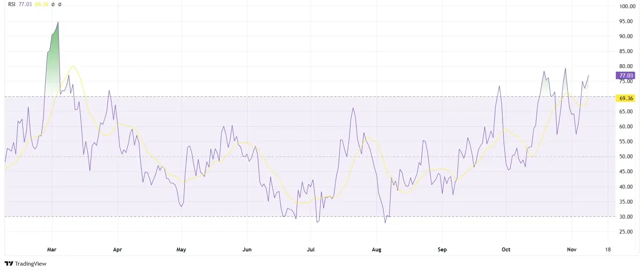This screenshot has width=644, height=271.
Task: Click the 100.00 scale label
Action: click(627, 6)
